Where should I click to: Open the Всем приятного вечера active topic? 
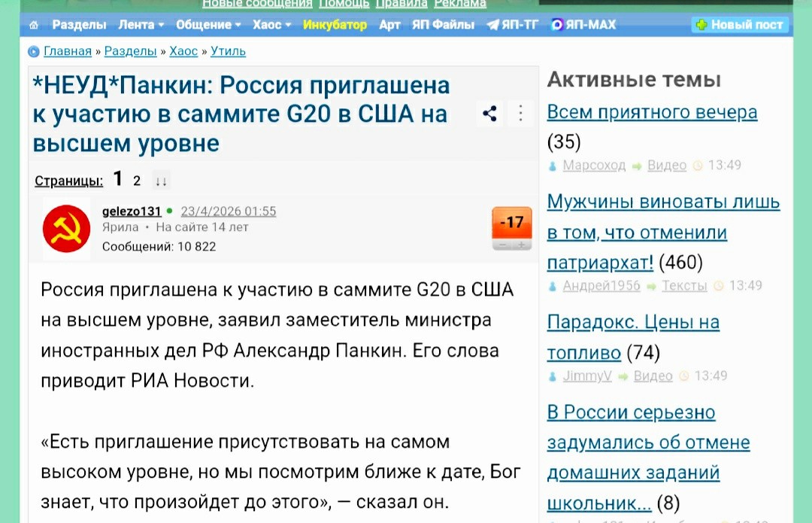(x=652, y=112)
